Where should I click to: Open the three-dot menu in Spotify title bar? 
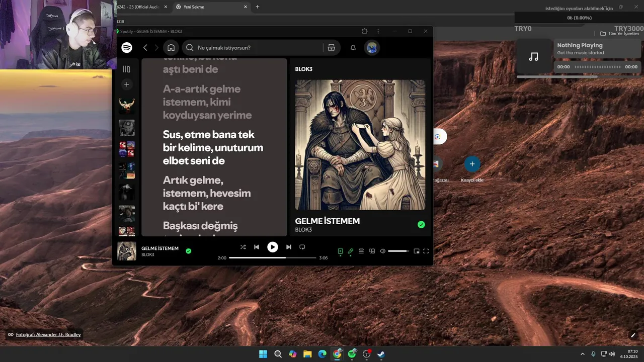(x=378, y=31)
